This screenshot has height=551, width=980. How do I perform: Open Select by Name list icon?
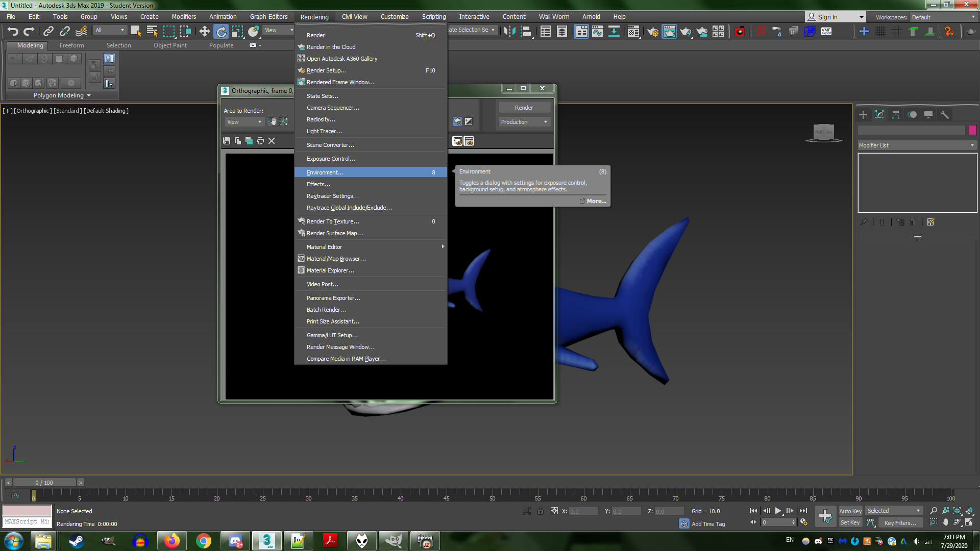[x=152, y=31]
